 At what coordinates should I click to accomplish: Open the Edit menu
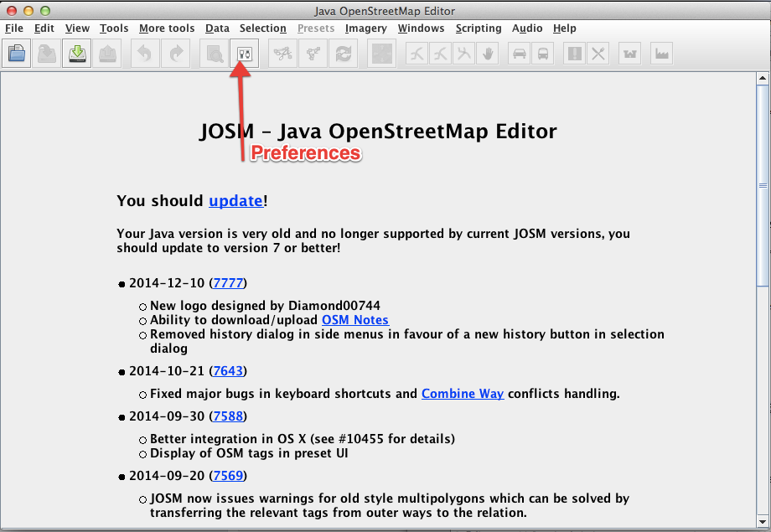[44, 28]
